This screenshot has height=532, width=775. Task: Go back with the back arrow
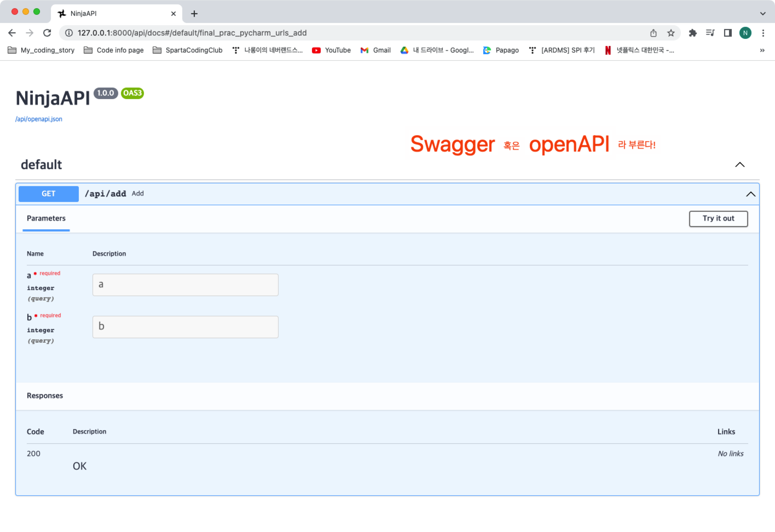pyautogui.click(x=12, y=33)
